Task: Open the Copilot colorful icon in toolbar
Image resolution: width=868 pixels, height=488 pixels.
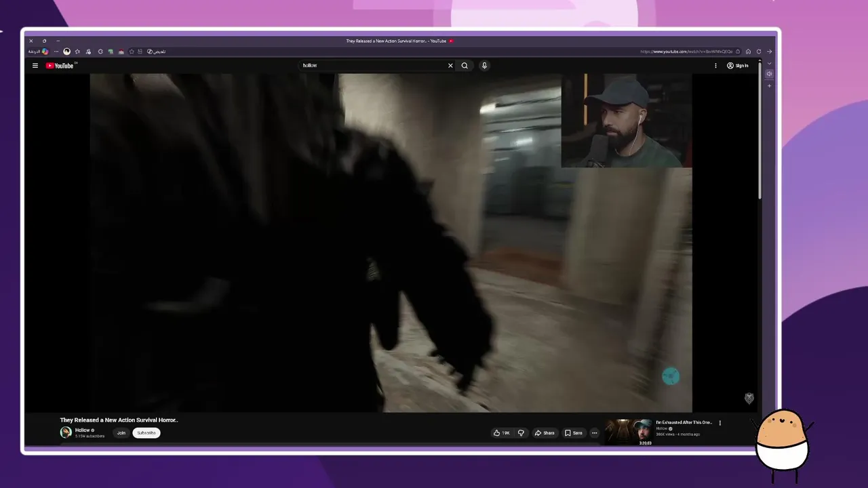Action: 45,52
